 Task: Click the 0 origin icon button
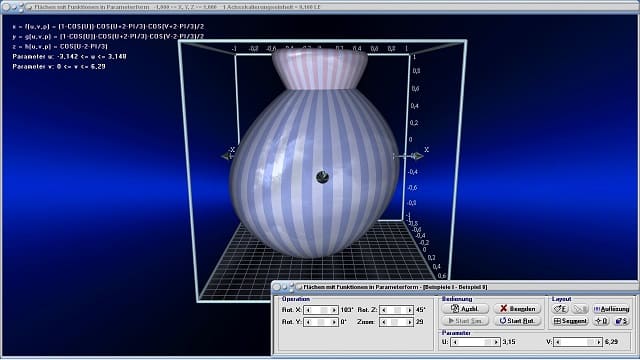point(601,321)
